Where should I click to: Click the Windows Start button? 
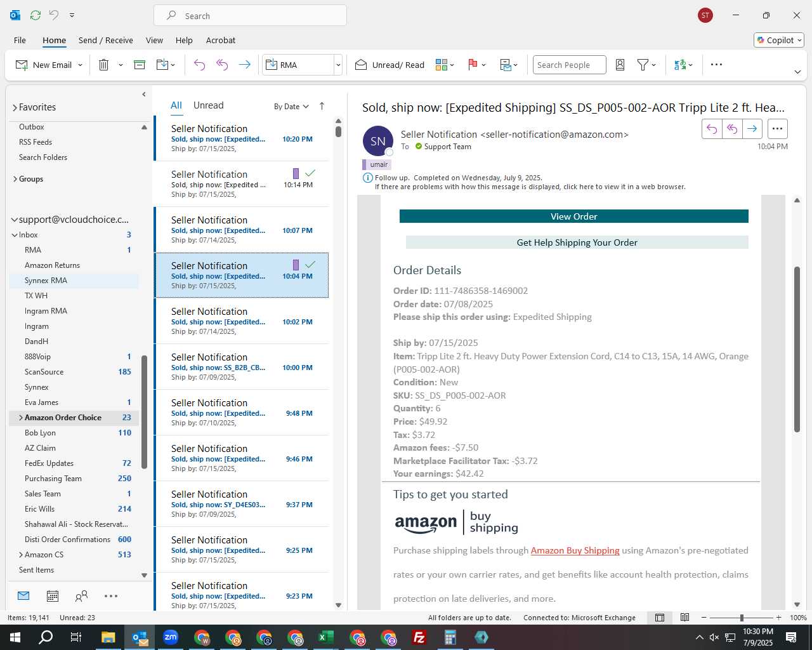(15, 637)
